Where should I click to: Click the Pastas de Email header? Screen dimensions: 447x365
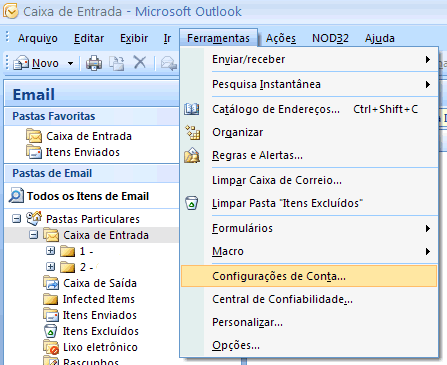pyautogui.click(x=91, y=173)
